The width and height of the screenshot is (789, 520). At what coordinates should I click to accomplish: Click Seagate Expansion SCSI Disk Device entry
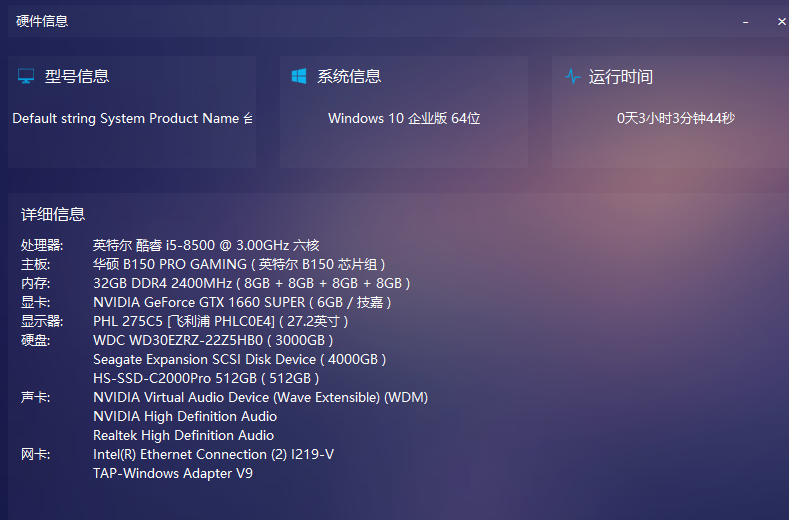tap(240, 359)
